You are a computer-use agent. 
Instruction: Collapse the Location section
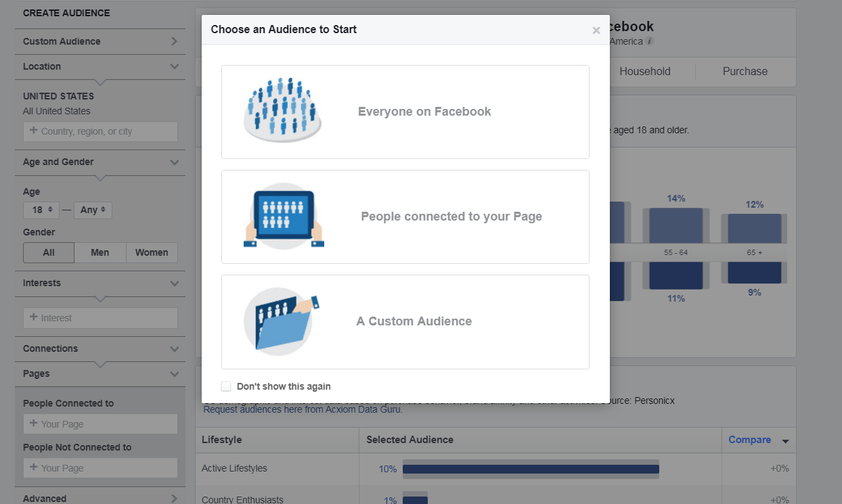click(x=100, y=66)
